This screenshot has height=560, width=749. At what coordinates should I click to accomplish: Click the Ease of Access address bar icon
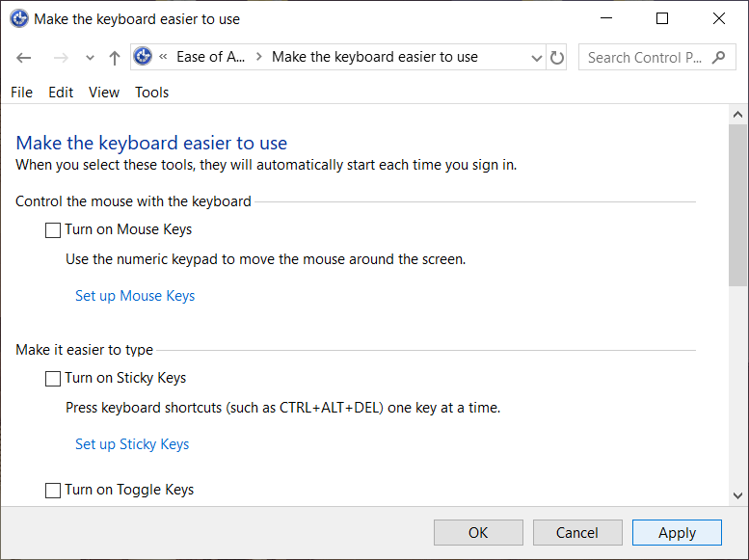[144, 57]
